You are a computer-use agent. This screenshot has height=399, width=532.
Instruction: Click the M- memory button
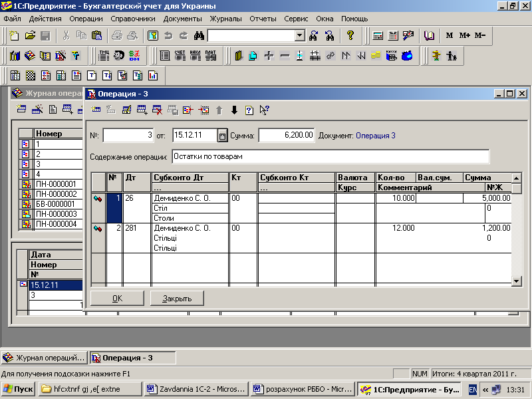click(479, 36)
